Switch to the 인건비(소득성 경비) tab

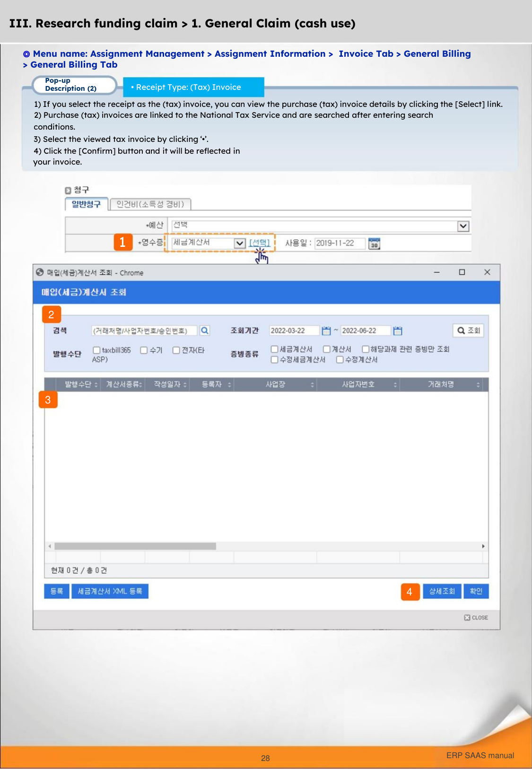[150, 204]
